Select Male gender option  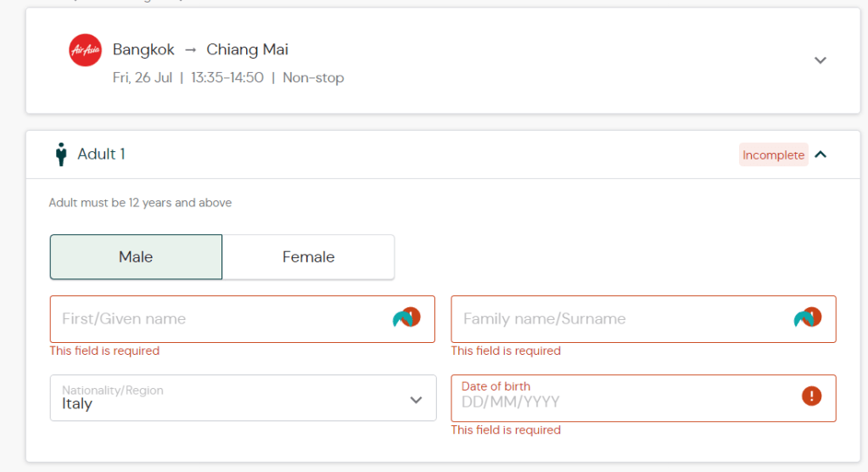pyautogui.click(x=136, y=257)
